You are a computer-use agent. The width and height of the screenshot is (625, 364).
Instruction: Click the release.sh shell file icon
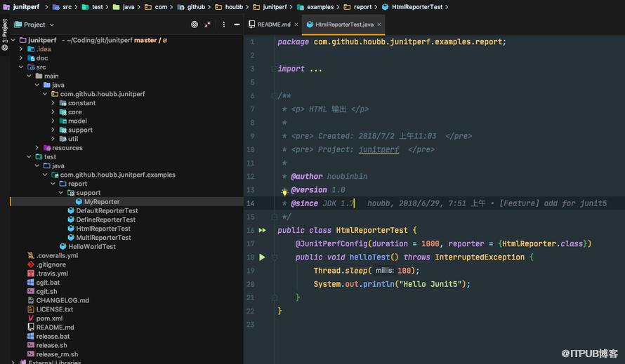pyautogui.click(x=31, y=345)
